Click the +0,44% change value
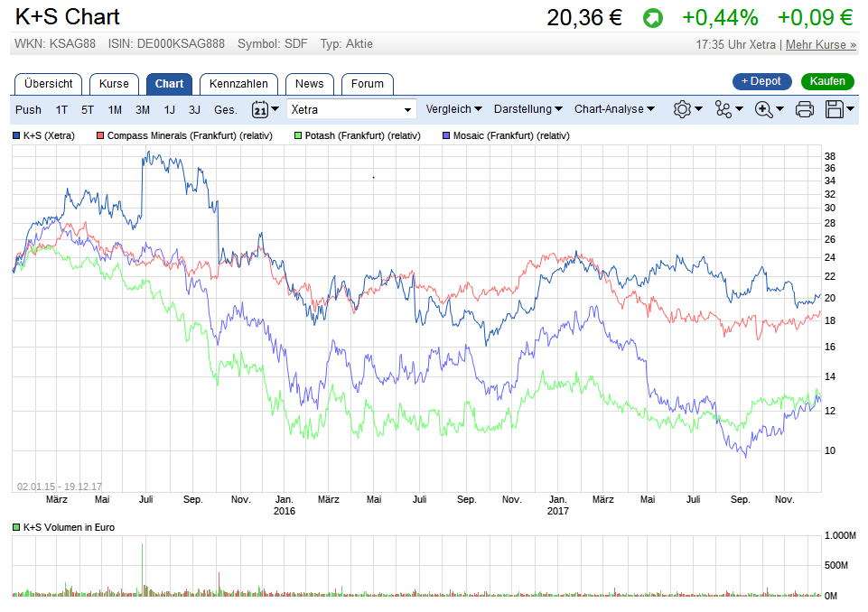Screen dimensions: 868x612 720,18
